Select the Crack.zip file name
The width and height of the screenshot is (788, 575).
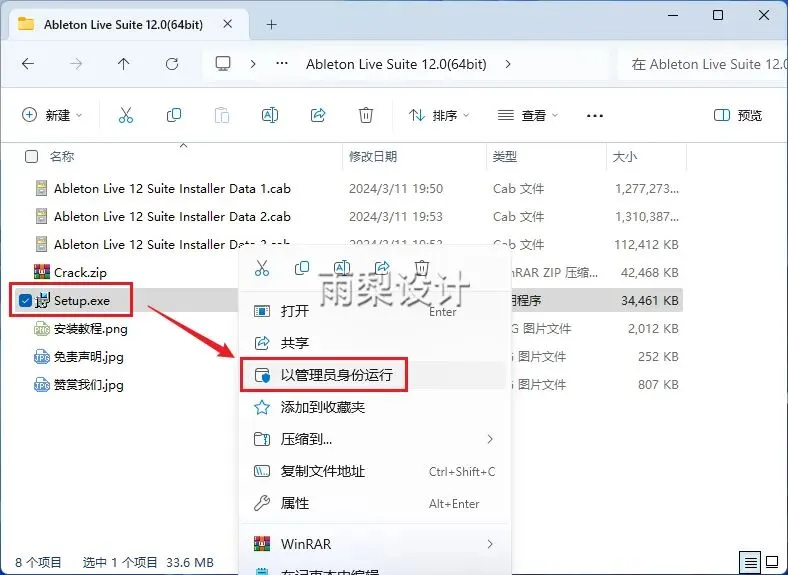point(80,272)
